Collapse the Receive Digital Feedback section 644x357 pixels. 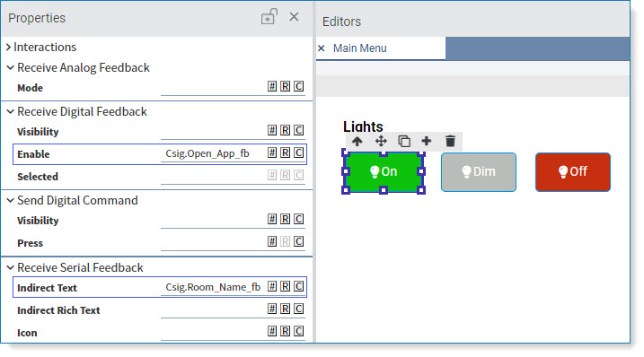(x=11, y=111)
